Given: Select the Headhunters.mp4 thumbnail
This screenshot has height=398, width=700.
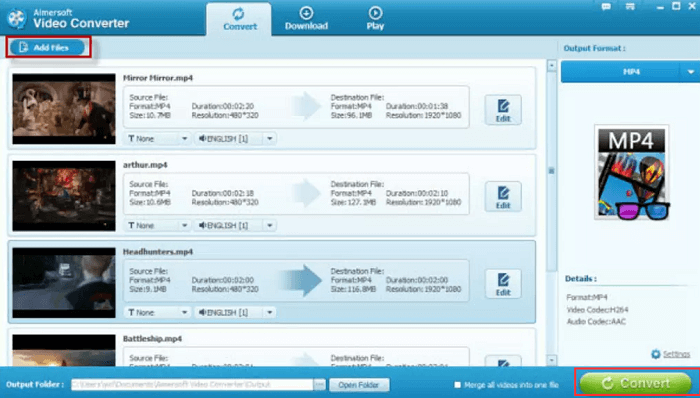Looking at the screenshot, I should [x=64, y=283].
